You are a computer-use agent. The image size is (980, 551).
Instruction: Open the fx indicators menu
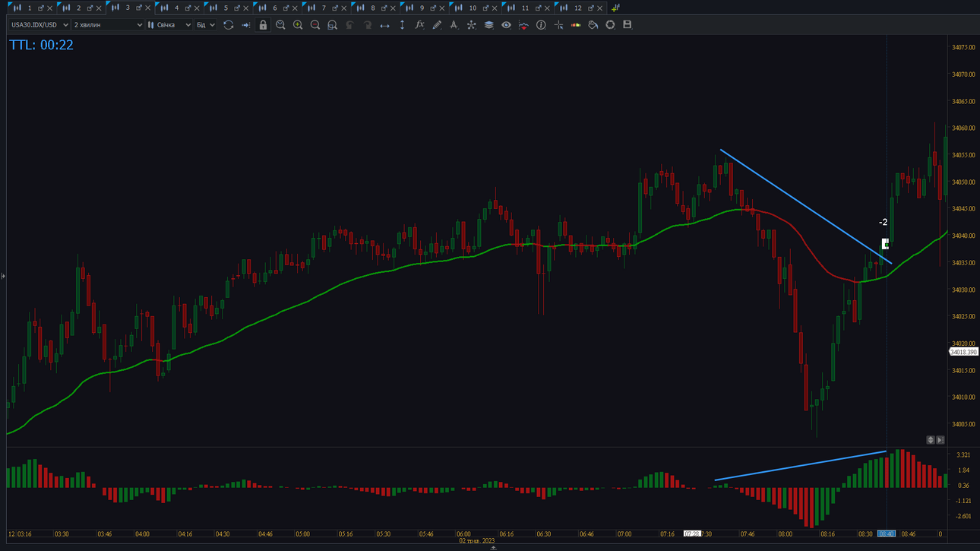pos(419,25)
